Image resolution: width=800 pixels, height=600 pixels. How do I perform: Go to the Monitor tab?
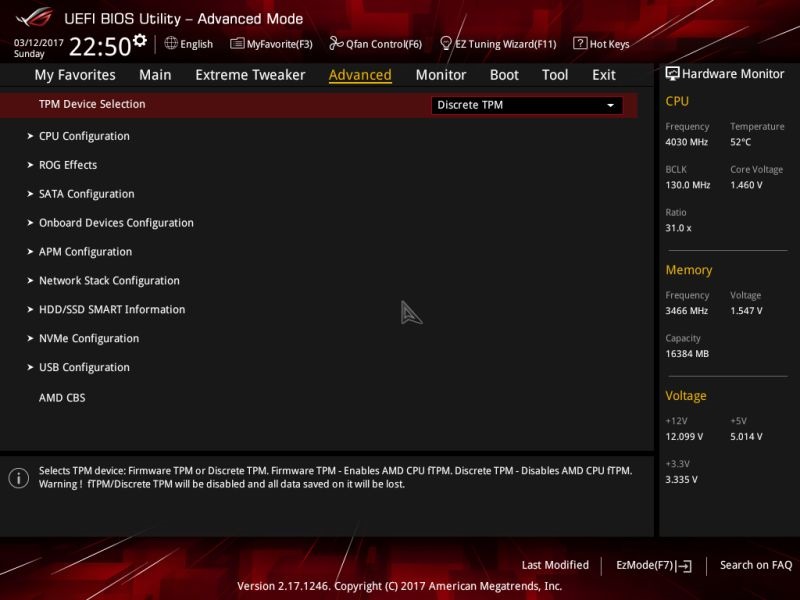(x=441, y=75)
